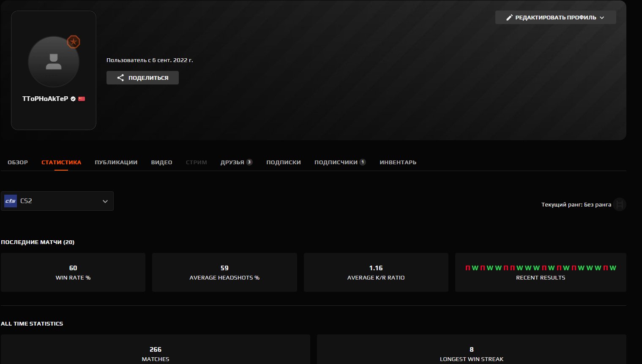Screen dimensions: 642x364
Task: Click the share icon on Поделиться button
Action: [120, 78]
